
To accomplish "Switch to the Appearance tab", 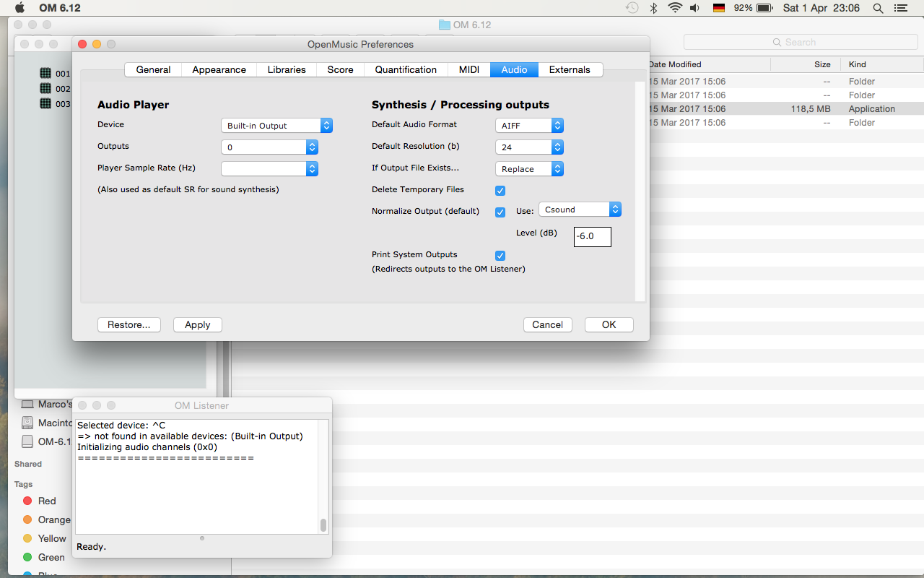I will pos(219,69).
